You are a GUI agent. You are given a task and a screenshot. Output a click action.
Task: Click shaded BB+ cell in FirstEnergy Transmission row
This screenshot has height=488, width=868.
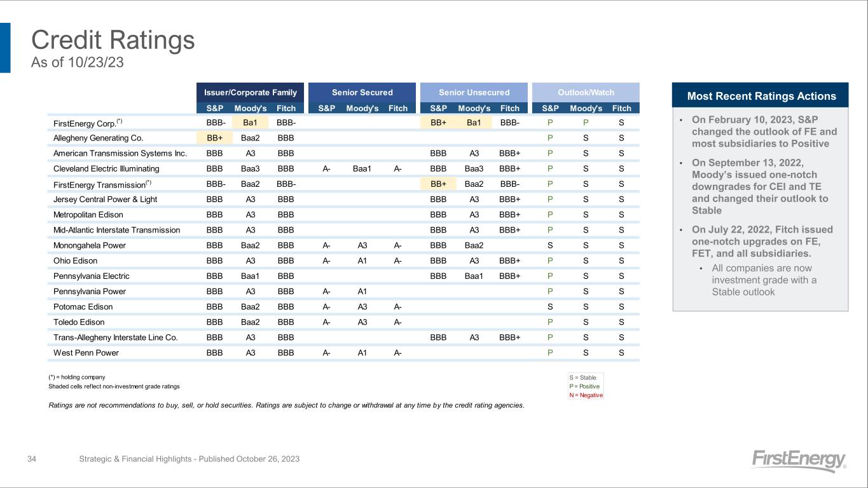coord(438,184)
